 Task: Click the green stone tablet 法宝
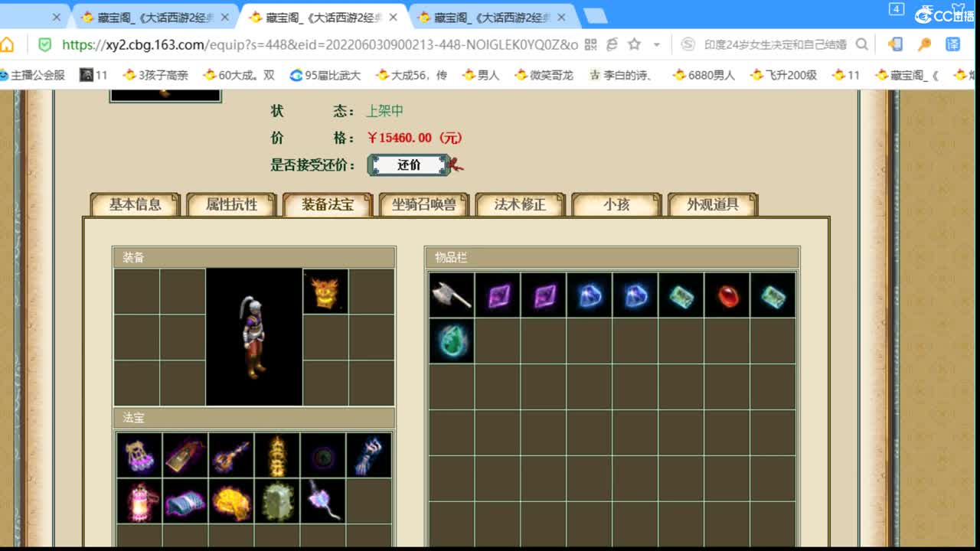(277, 501)
